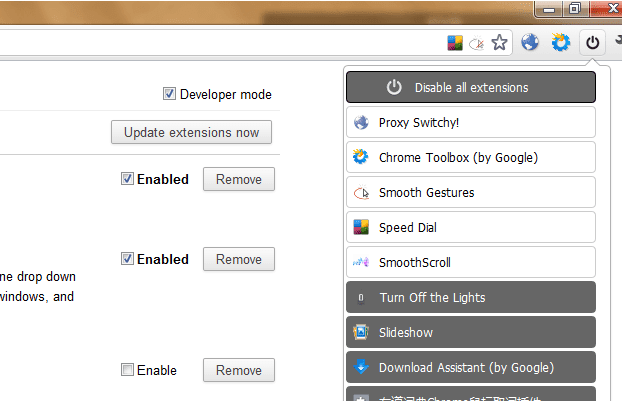Click Remove next to Enable checkbox

(239, 370)
